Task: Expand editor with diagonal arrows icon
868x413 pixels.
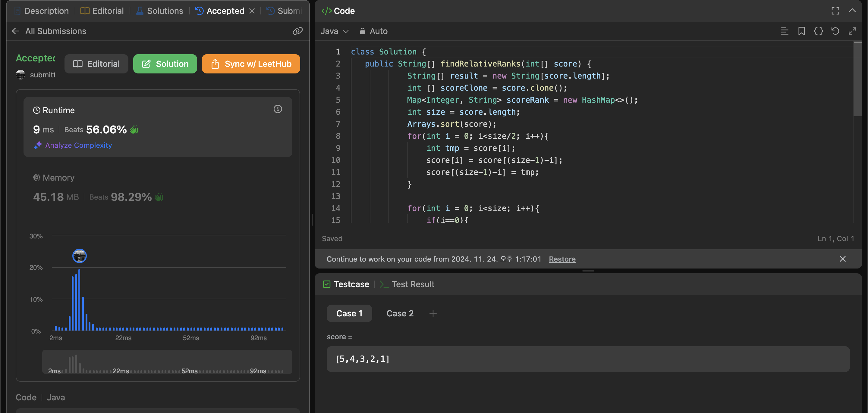Action: 852,31
